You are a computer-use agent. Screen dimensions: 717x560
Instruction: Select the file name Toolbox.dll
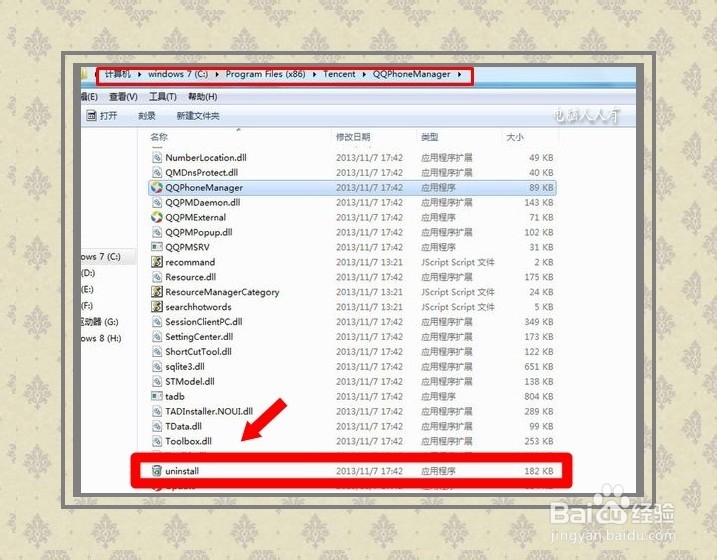point(188,441)
